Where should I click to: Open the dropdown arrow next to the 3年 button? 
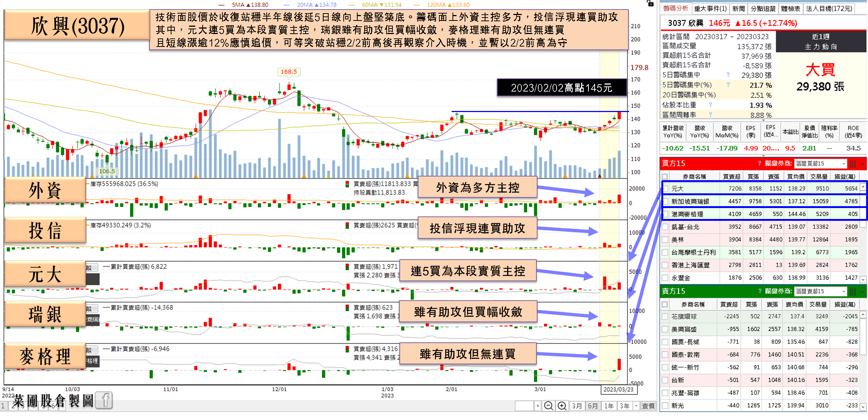click(x=636, y=406)
